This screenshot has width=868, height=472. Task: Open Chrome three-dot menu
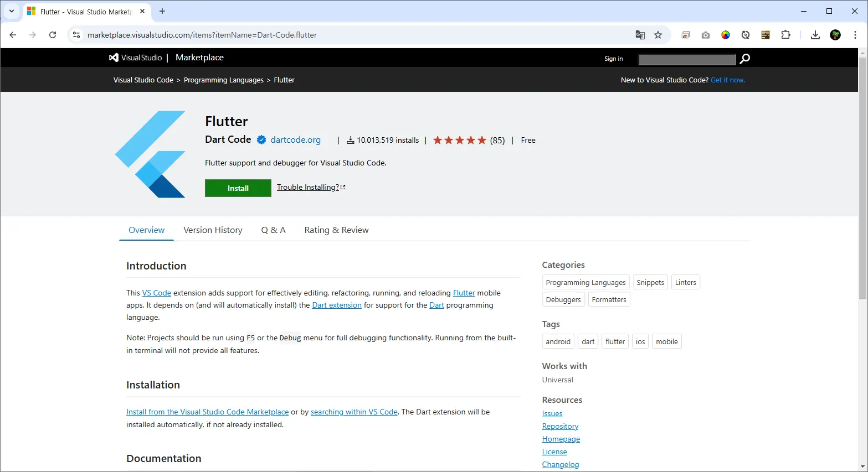[x=855, y=35]
